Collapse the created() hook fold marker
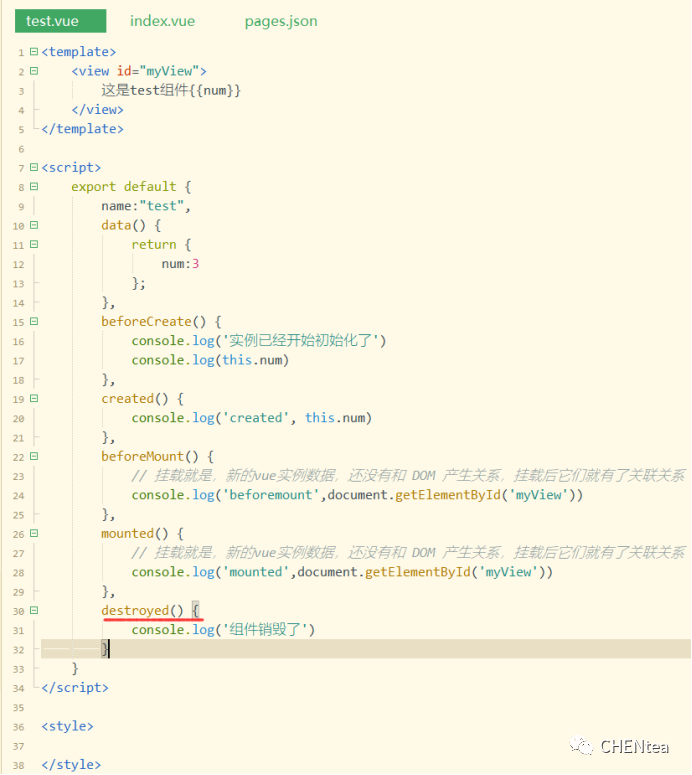 (x=34, y=399)
